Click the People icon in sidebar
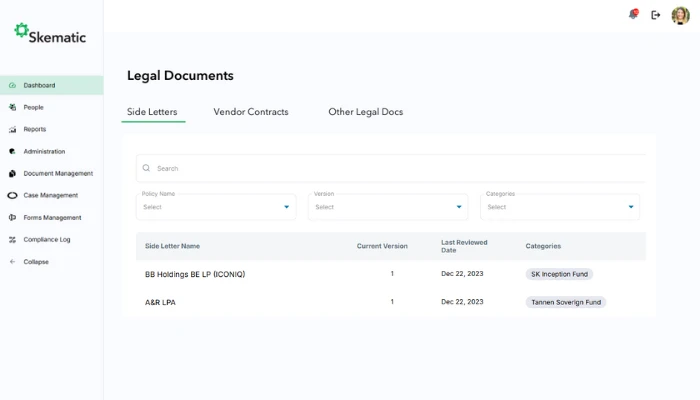700x400 pixels. 12,107
